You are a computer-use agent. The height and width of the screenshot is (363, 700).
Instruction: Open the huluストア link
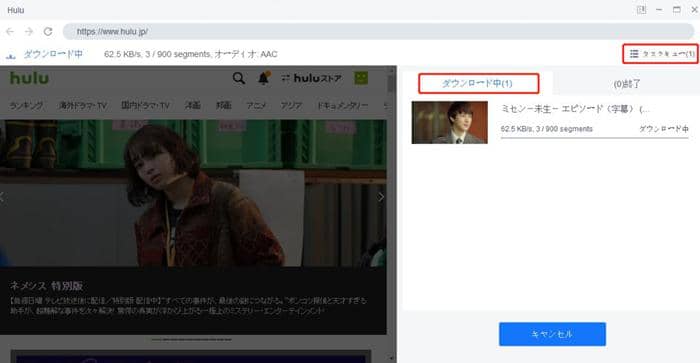312,79
